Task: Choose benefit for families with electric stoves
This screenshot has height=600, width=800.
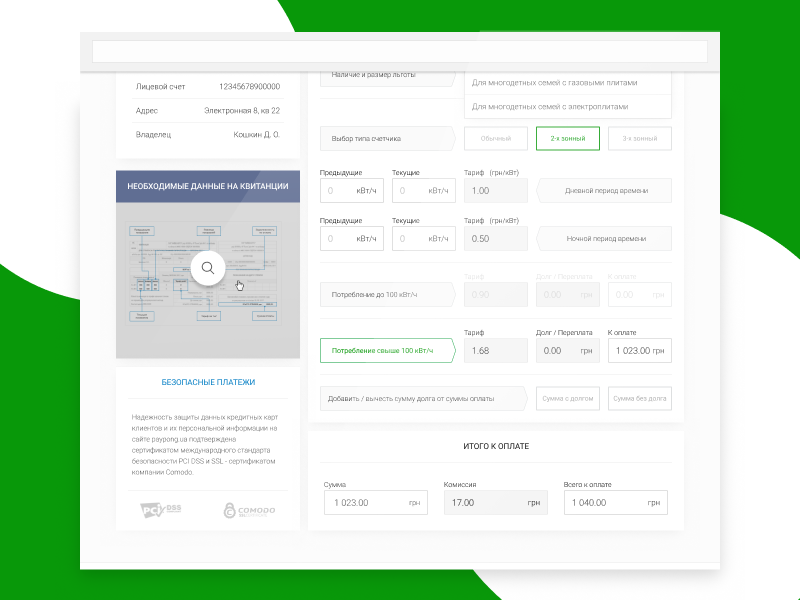Action: tap(565, 107)
